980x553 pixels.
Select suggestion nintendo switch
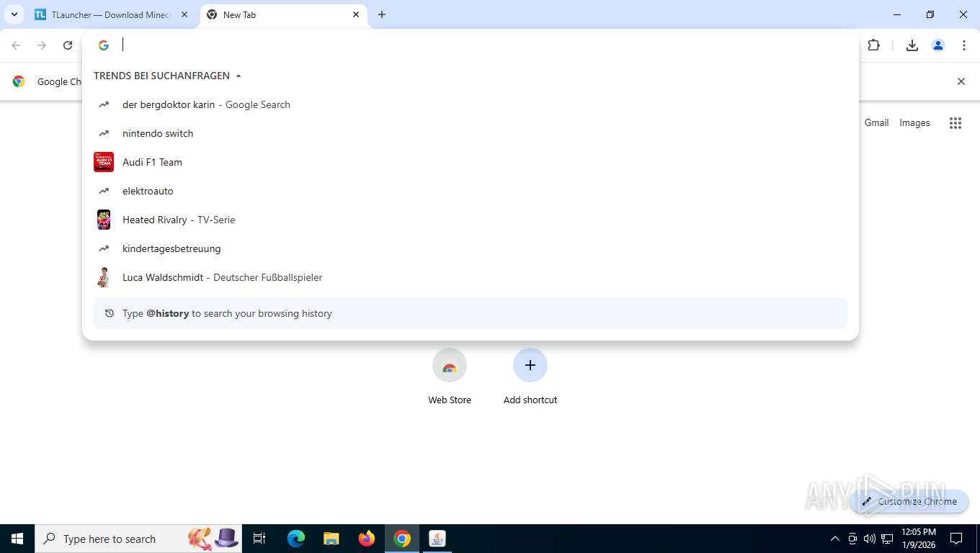(x=470, y=133)
